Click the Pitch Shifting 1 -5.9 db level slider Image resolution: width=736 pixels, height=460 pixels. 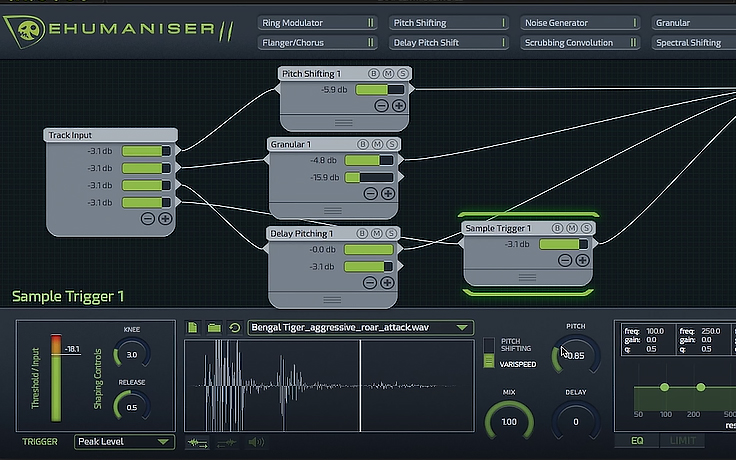pos(380,90)
